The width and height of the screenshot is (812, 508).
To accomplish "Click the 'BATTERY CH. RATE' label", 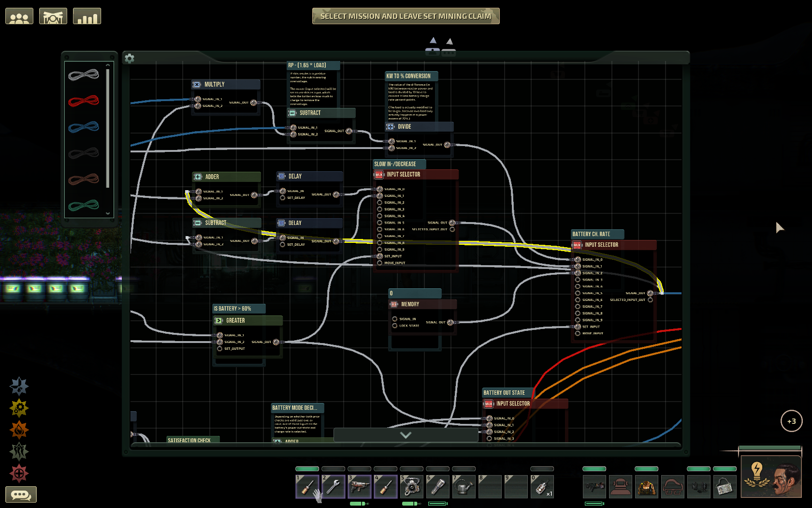I will [x=597, y=234].
